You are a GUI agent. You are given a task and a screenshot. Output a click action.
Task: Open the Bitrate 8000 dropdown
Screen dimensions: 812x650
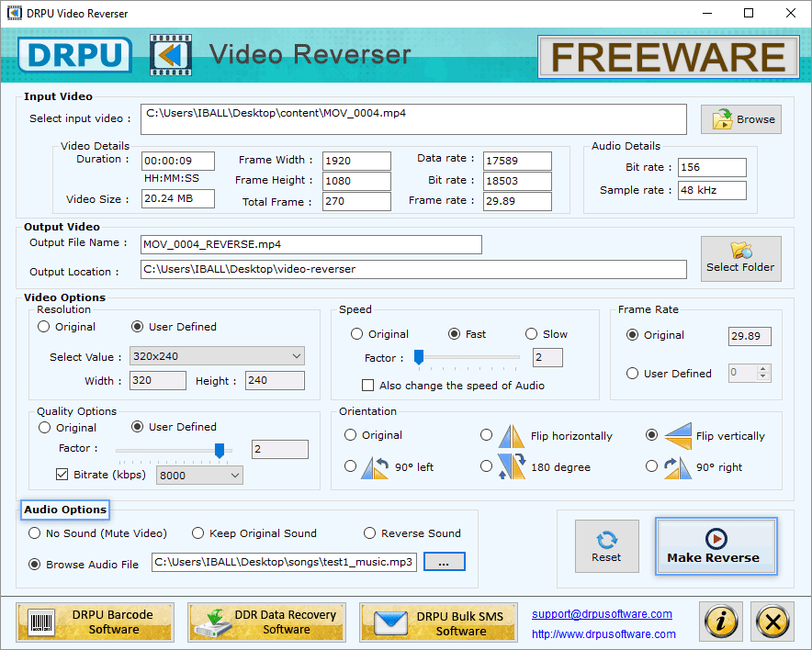199,475
